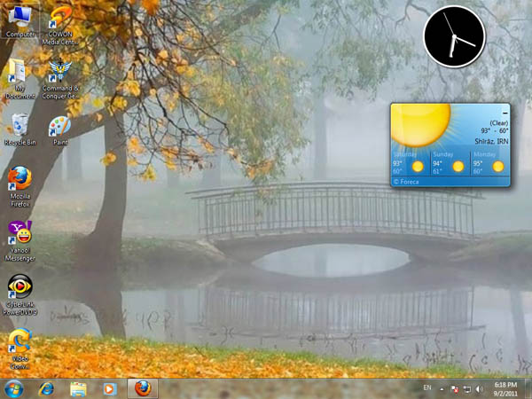Viewport: 532px width, 399px height.
Task: Click the EN language indicator
Action: (427, 388)
